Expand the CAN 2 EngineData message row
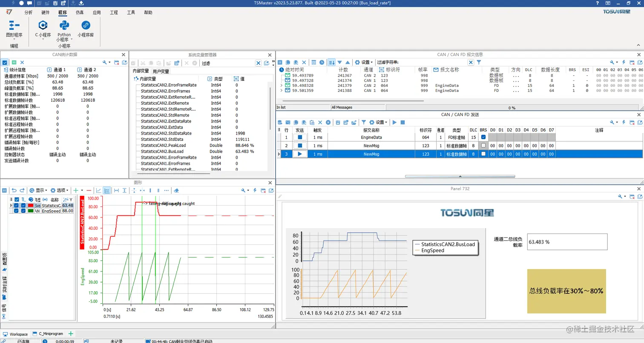644x343 pixels. (x=281, y=85)
